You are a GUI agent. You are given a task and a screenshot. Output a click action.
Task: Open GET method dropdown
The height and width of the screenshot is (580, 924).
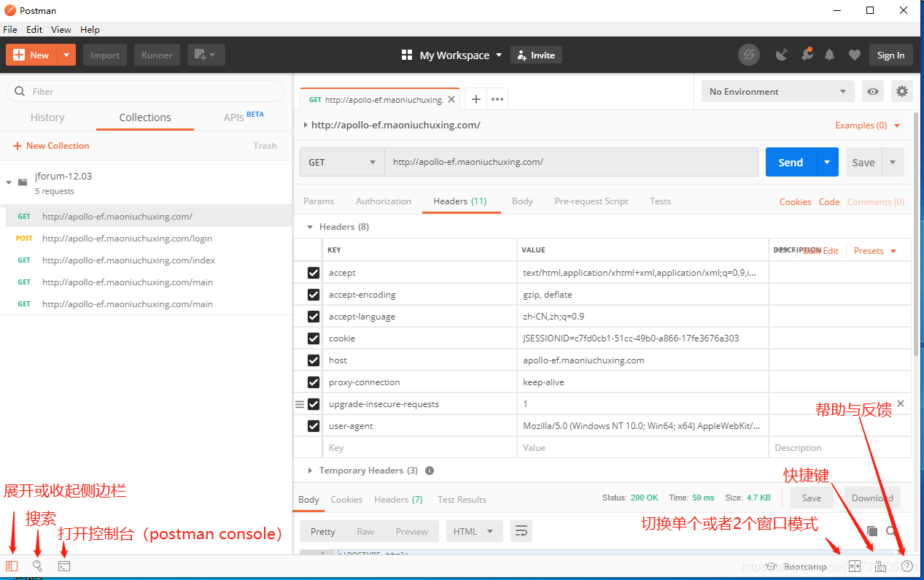(x=342, y=162)
